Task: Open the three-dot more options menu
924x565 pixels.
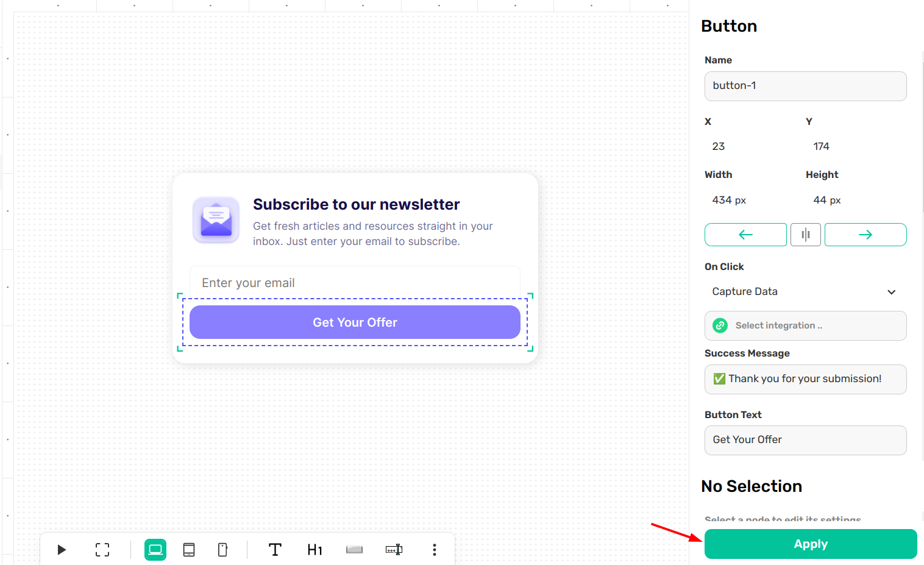Action: coord(435,550)
